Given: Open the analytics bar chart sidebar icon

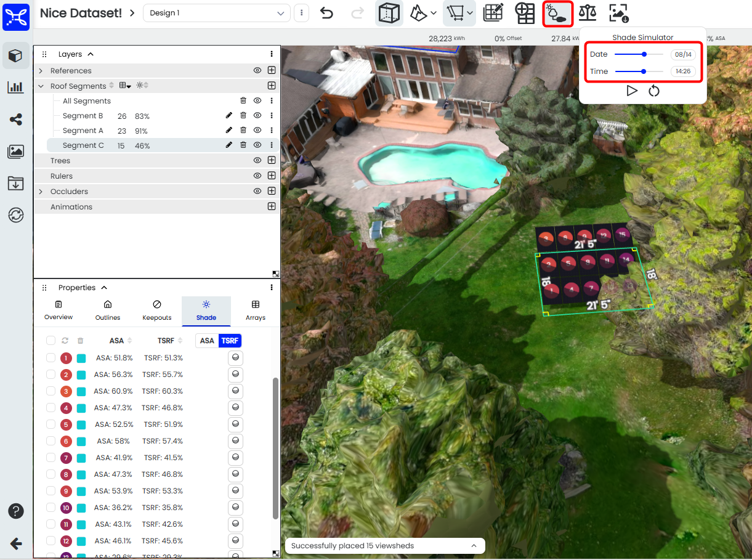Looking at the screenshot, I should click(15, 87).
